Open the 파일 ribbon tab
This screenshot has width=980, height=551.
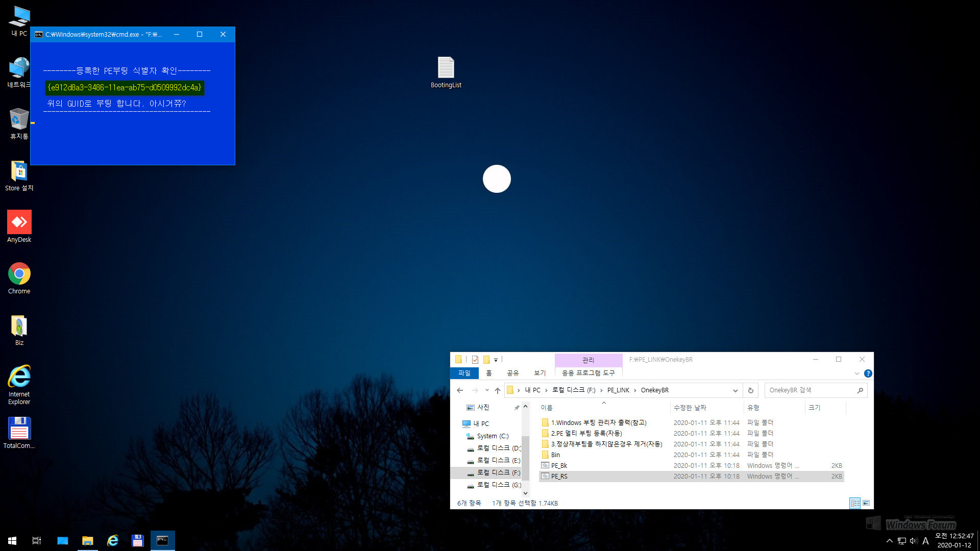pyautogui.click(x=464, y=373)
